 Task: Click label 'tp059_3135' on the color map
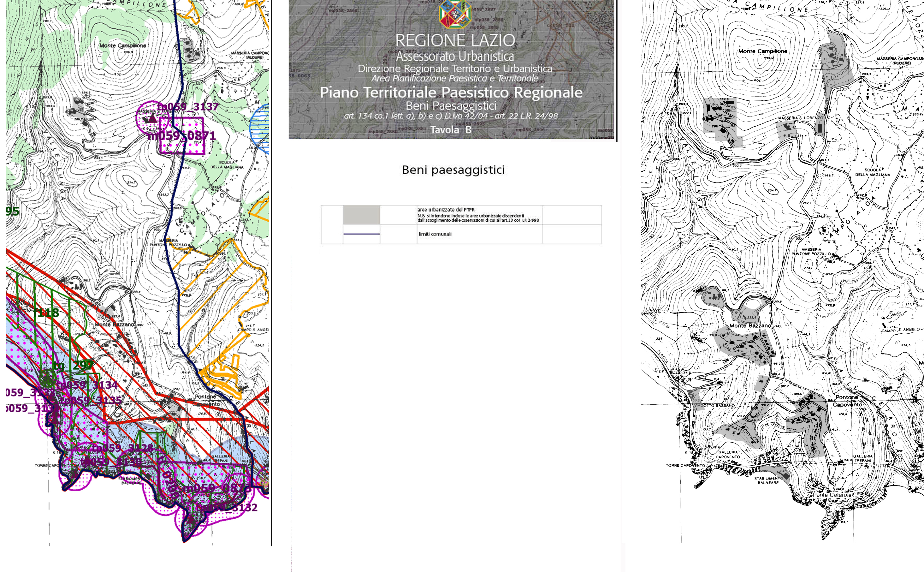pyautogui.click(x=91, y=400)
